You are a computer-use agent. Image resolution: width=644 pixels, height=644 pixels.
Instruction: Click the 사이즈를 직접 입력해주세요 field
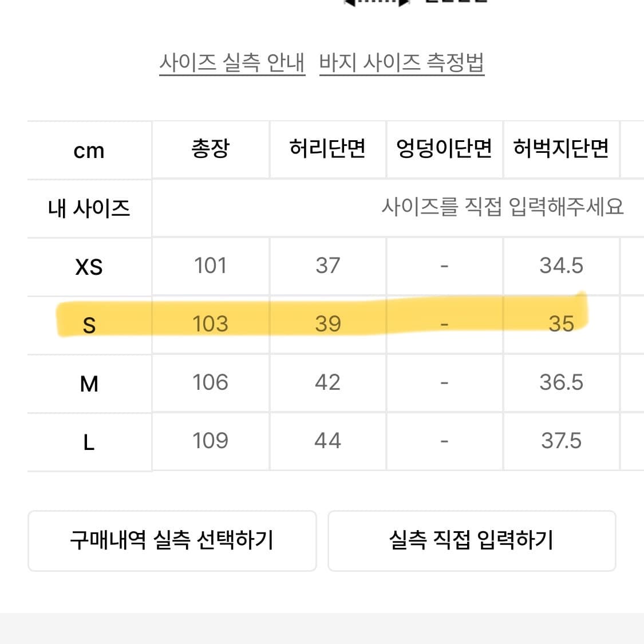tap(502, 207)
